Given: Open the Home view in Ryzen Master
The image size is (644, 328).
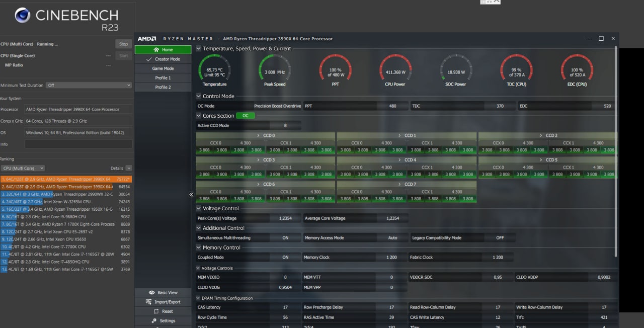Looking at the screenshot, I should [163, 50].
